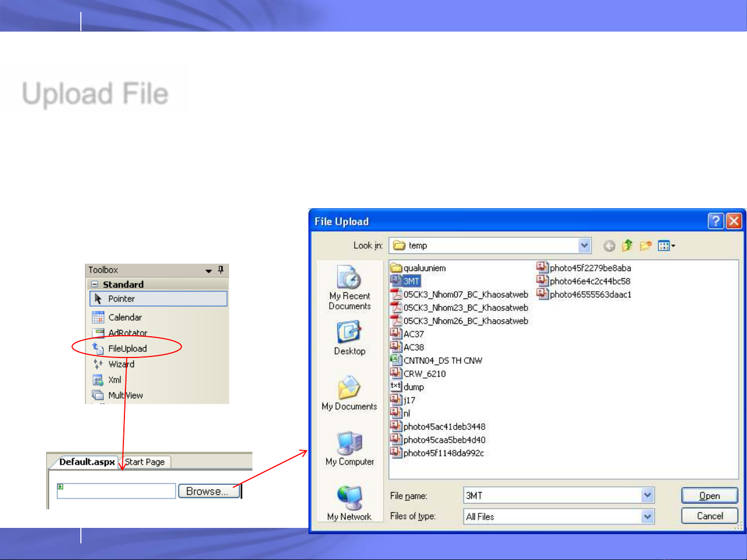Click the Browse... button
The image size is (747, 560).
coord(209,491)
